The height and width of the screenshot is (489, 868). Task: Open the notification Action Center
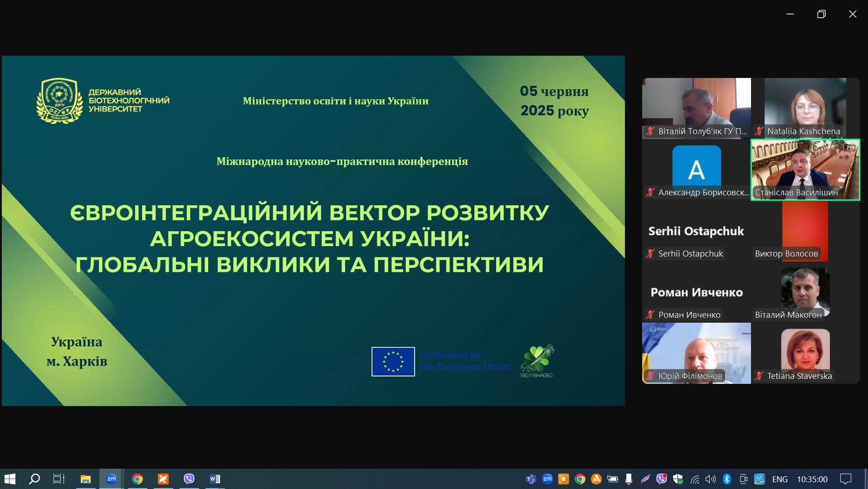tap(846, 479)
